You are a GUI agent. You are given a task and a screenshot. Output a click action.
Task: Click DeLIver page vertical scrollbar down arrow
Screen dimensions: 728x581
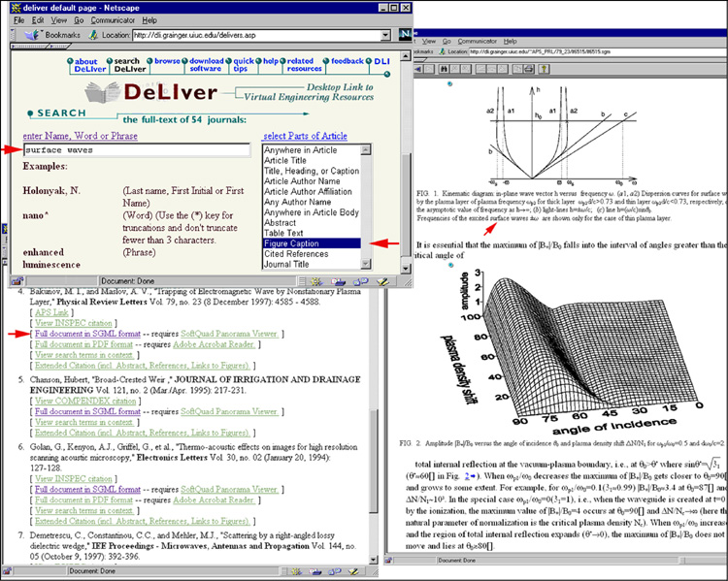(406, 269)
